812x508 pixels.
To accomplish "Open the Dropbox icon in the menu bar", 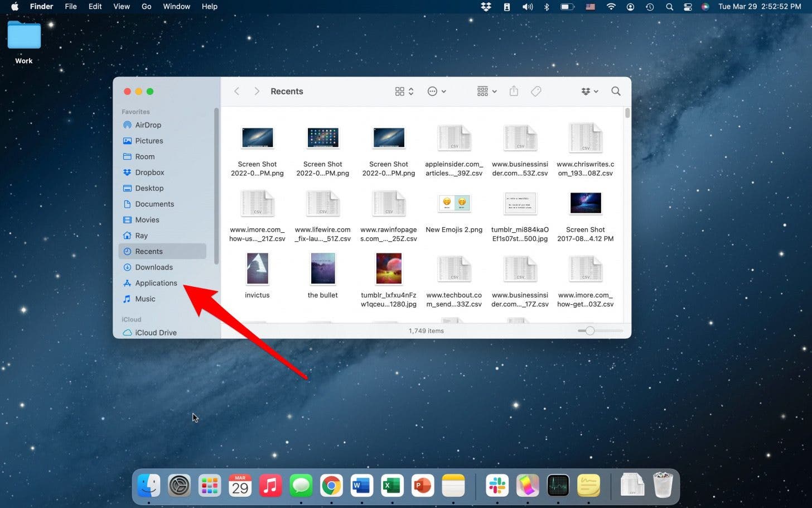I will 486,7.
